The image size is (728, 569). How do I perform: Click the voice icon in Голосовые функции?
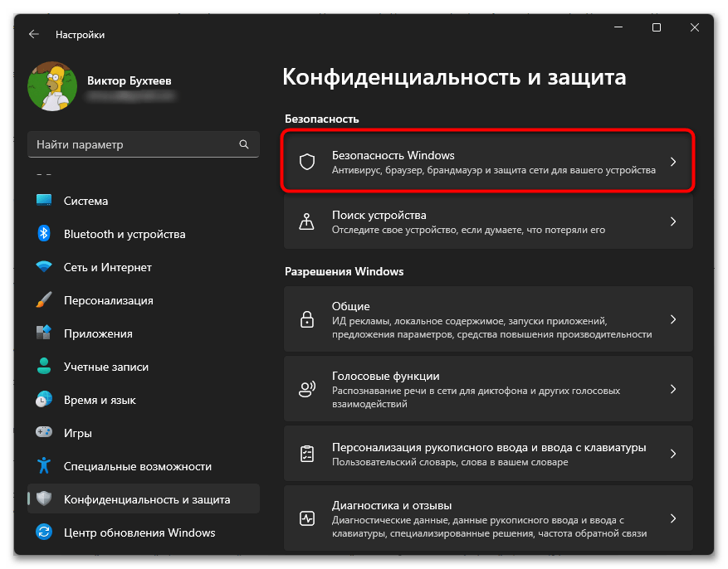tap(307, 389)
